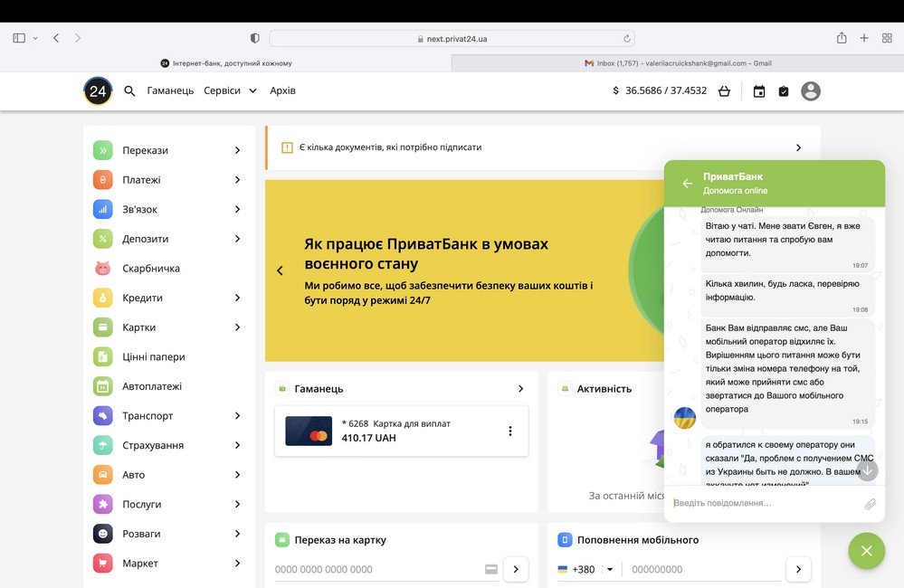The width and height of the screenshot is (904, 588).
Task: Click the Розваги smiley icon
Action: point(102,534)
